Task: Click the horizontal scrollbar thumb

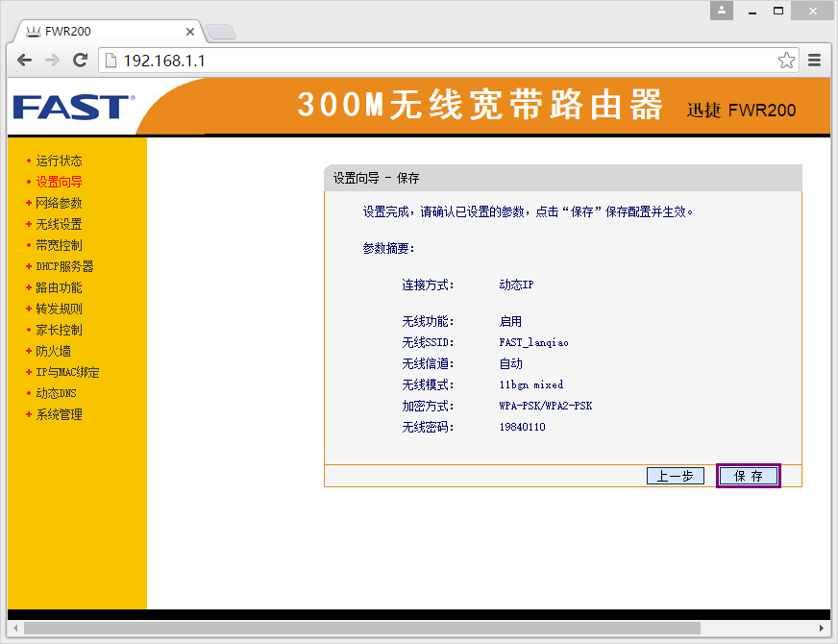Action: [361, 628]
